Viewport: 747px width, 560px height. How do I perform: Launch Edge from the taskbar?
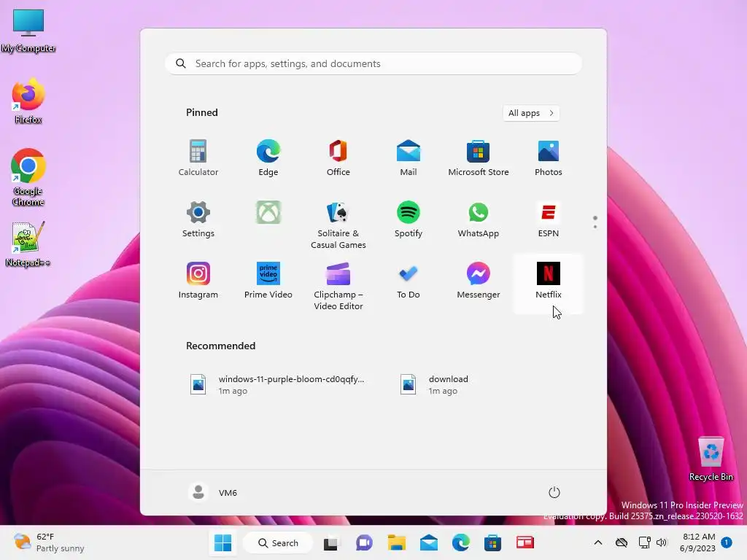(461, 542)
